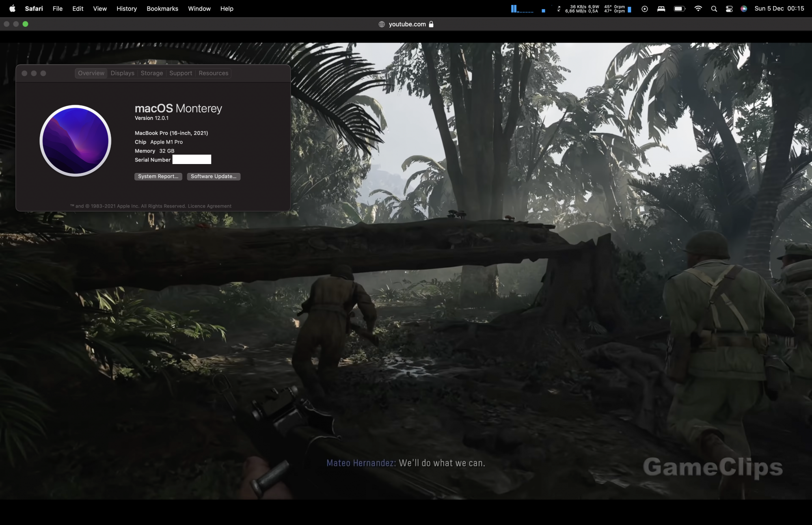Open the Now Playing menu bar icon
This screenshot has height=525, width=812.
click(x=645, y=9)
